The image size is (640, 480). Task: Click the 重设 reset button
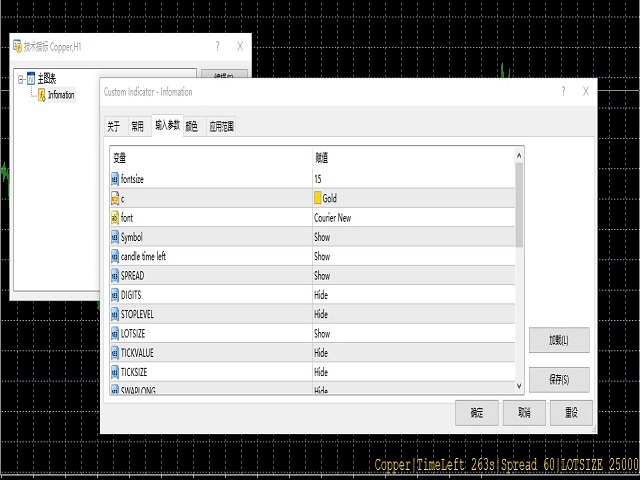coord(571,413)
